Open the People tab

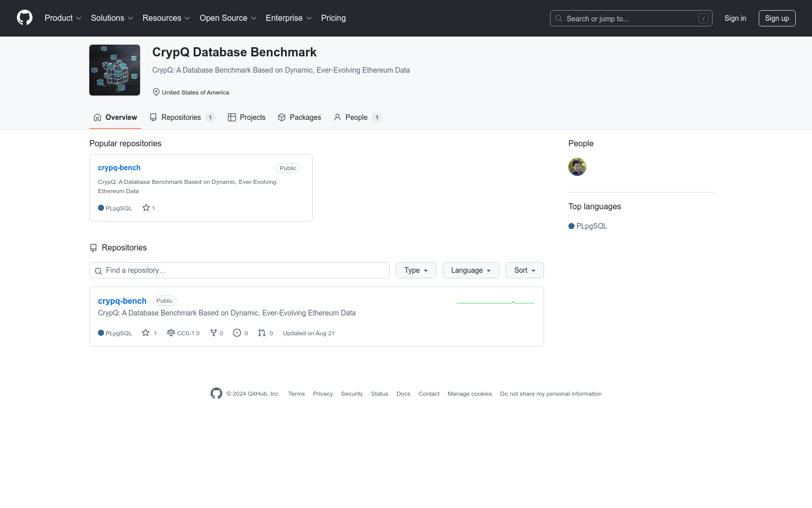point(357,117)
